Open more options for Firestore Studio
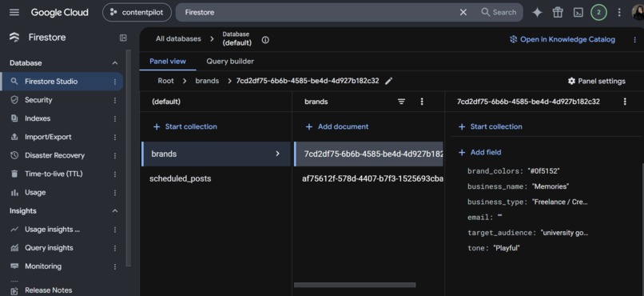644x296 pixels. click(x=115, y=82)
